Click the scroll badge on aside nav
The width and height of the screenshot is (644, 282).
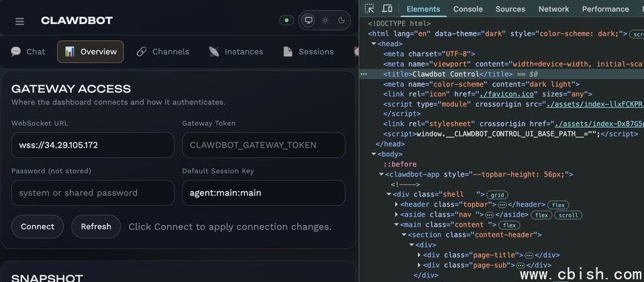coord(570,215)
